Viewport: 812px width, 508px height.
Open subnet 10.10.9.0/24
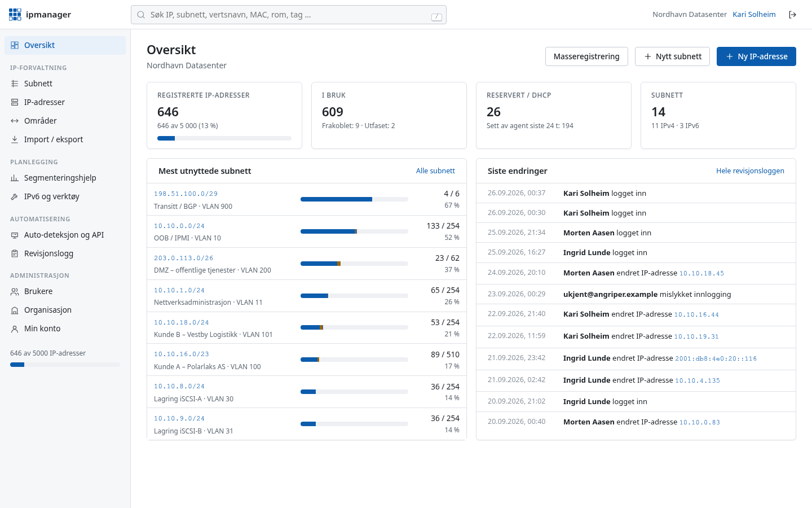179,418
